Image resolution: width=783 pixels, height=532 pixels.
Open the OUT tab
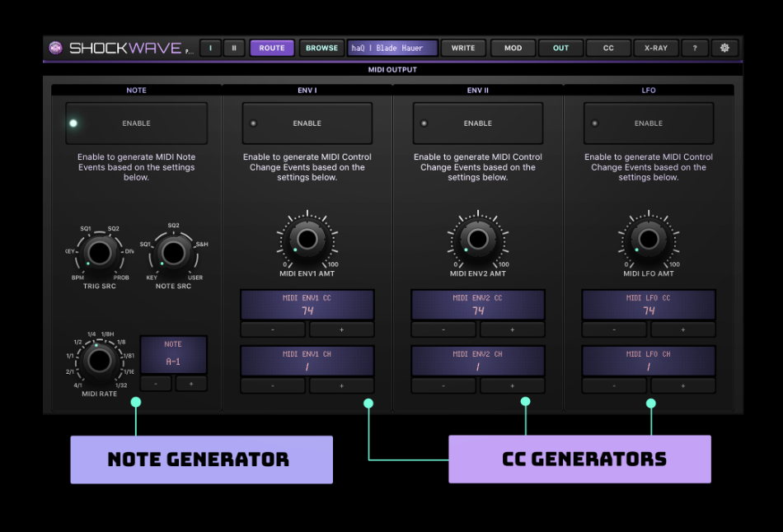[x=560, y=48]
